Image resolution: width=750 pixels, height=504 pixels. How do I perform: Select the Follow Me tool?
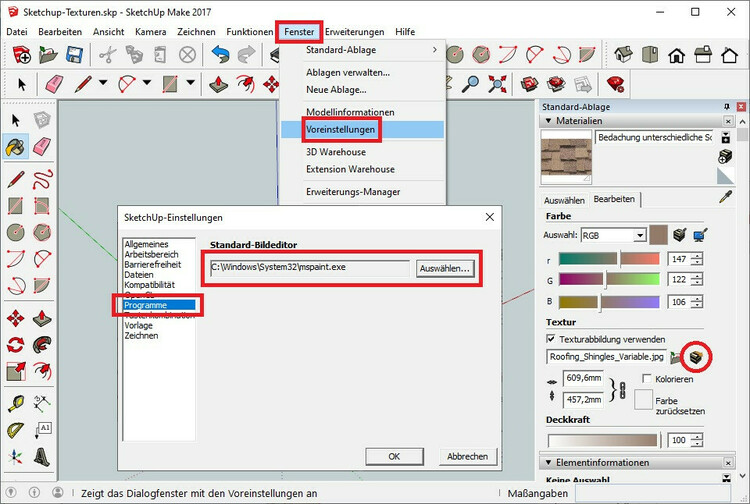pyautogui.click(x=42, y=344)
